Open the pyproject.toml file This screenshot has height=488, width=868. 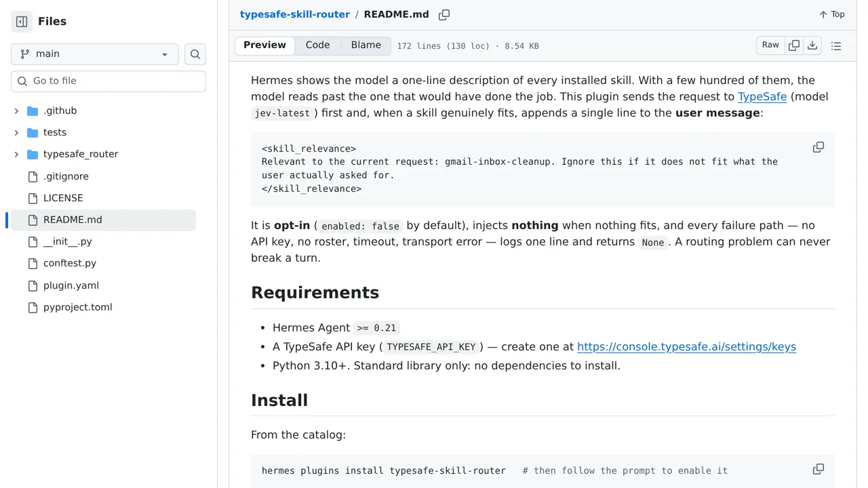[78, 307]
